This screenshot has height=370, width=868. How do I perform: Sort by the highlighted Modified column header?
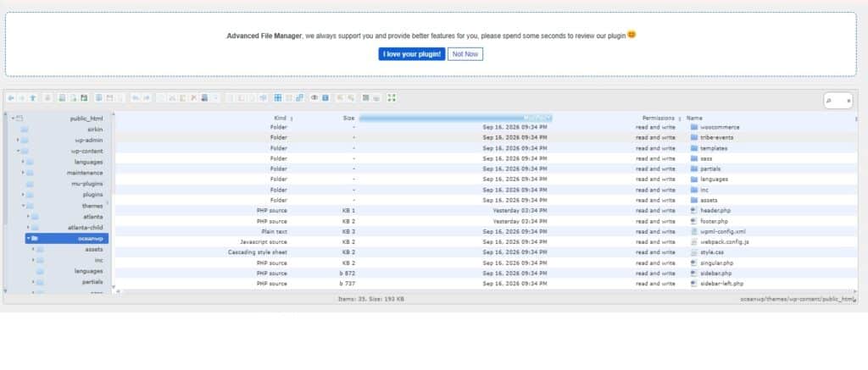[455, 118]
